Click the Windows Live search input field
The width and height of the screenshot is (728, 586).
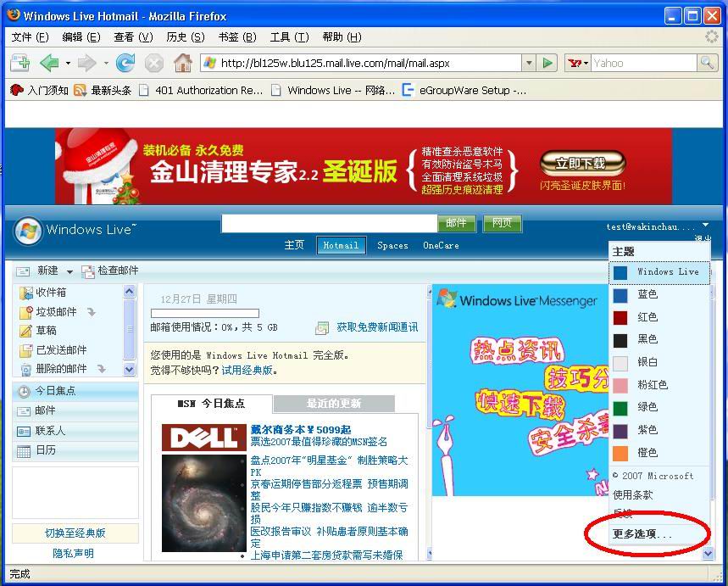pos(329,224)
